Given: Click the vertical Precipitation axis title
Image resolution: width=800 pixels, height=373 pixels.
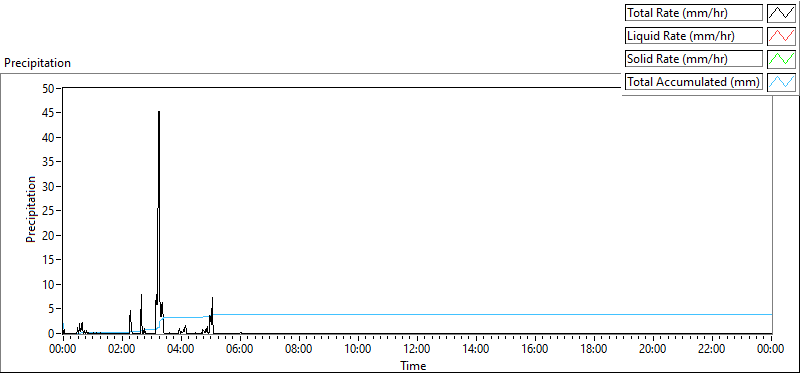Looking at the screenshot, I should coord(31,209).
